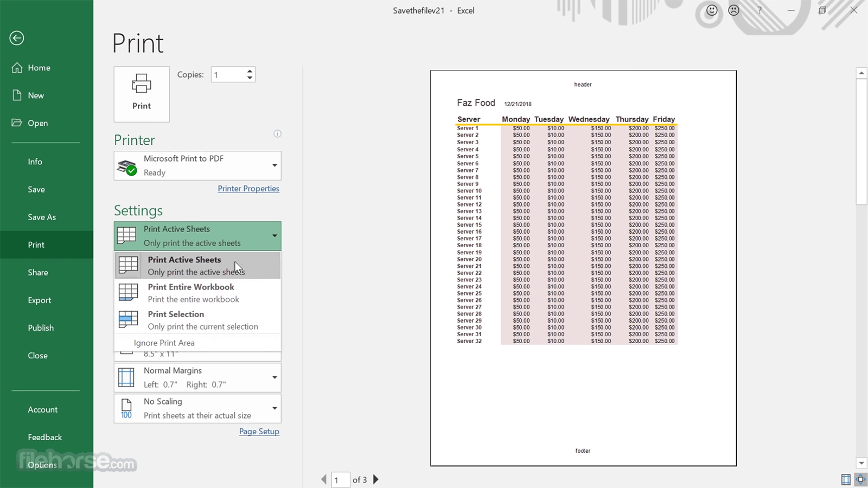Click 'Wednesday' column header in preview

(x=589, y=119)
